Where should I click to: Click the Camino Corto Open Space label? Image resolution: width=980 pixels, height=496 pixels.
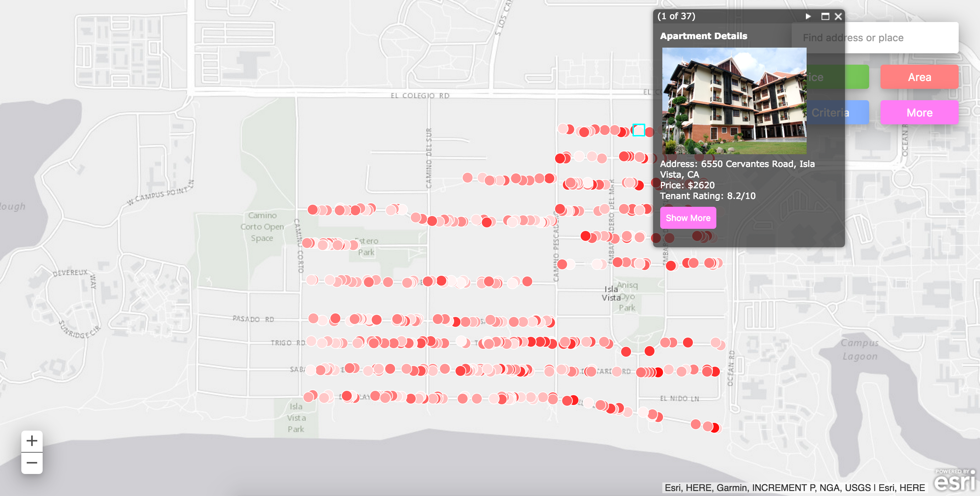[262, 227]
